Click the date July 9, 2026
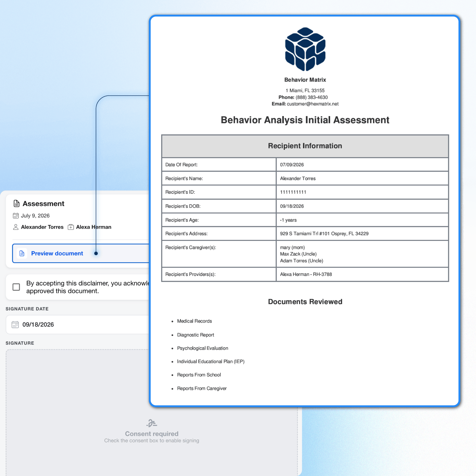The height and width of the screenshot is (476, 476). (35, 216)
